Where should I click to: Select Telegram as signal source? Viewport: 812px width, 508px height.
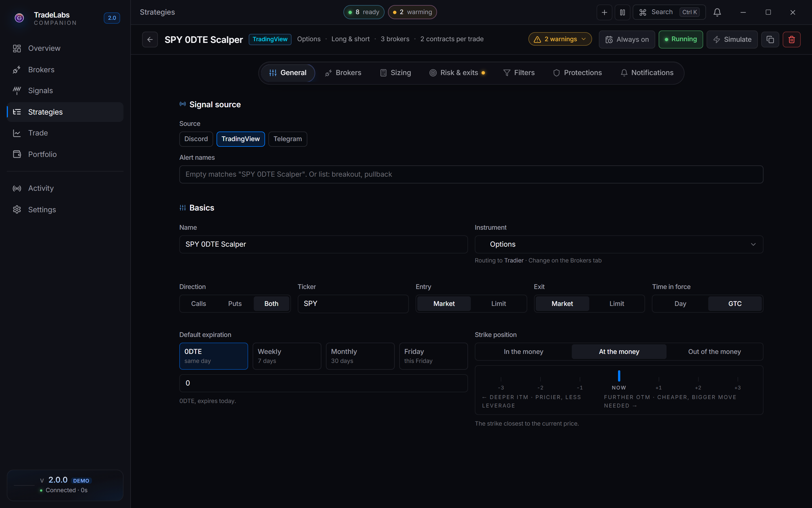(288, 139)
